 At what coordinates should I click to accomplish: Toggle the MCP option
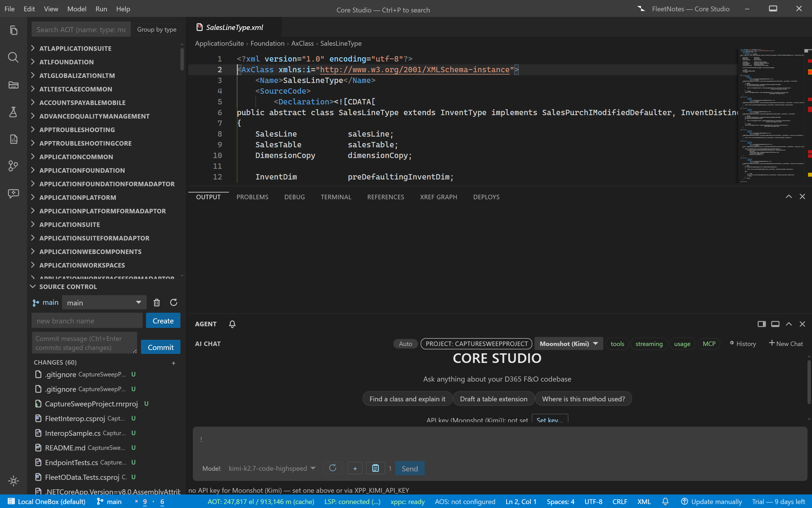coord(709,344)
